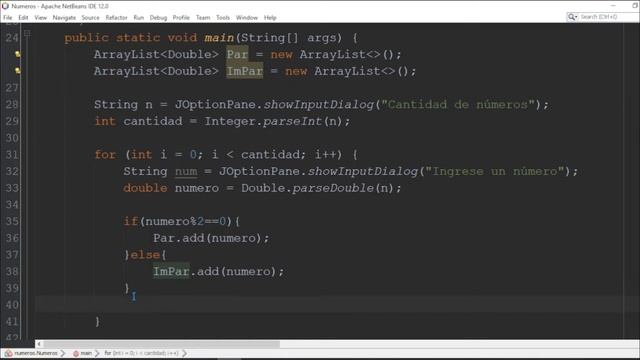Click chevron after numeros.Numeros breadcrumb

tap(63, 353)
